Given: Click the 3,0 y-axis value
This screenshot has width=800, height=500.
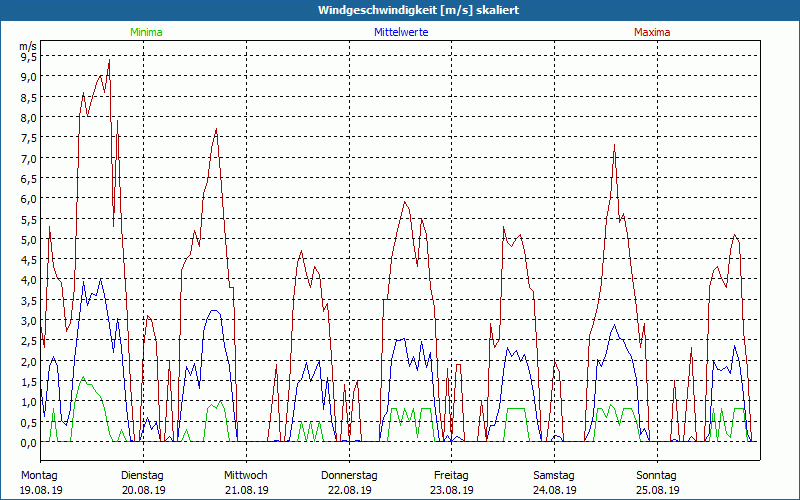Looking at the screenshot, I should (29, 321).
